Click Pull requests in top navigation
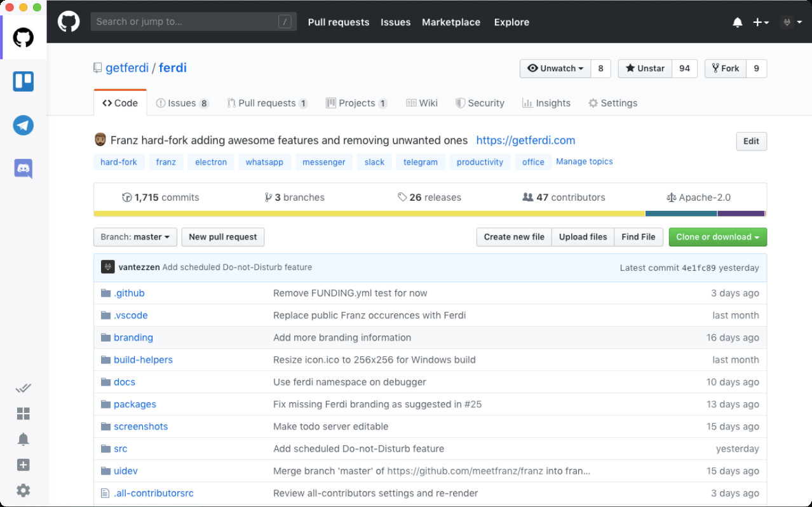This screenshot has width=812, height=507. tap(339, 22)
